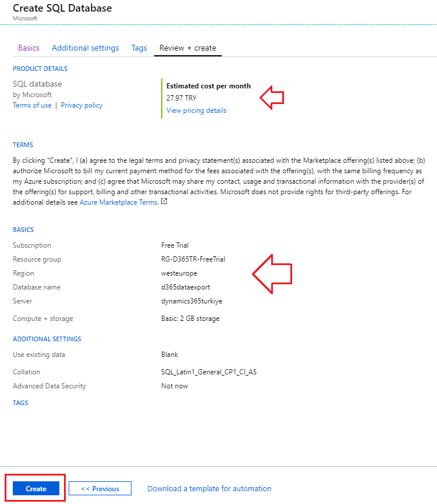Click the by Microsoft publisher text

tap(32, 95)
